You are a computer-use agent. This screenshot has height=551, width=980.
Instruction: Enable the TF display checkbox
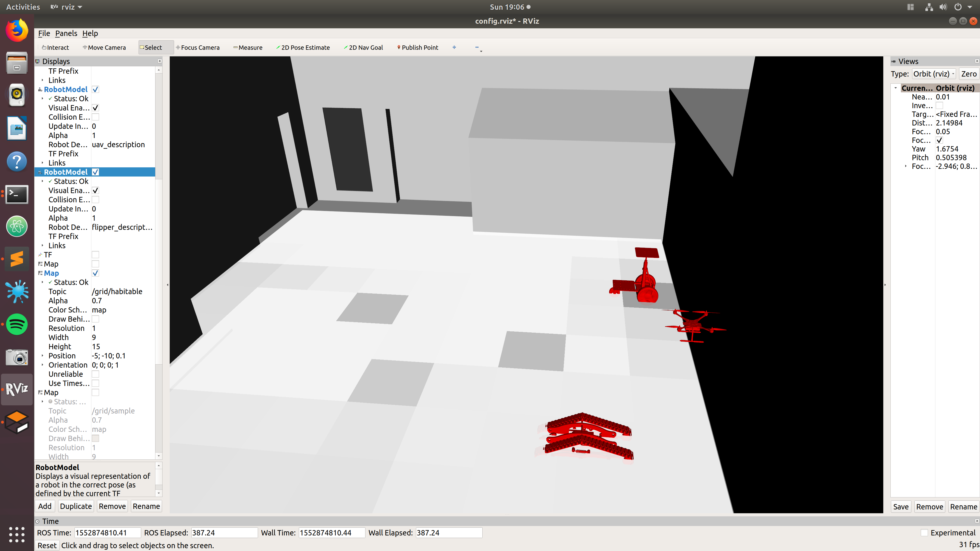click(x=95, y=255)
